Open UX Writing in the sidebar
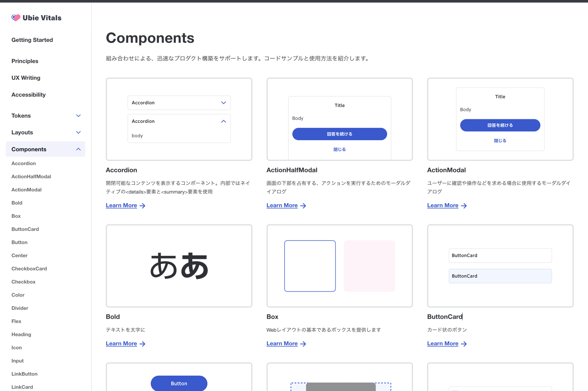The image size is (588, 391). (x=26, y=78)
